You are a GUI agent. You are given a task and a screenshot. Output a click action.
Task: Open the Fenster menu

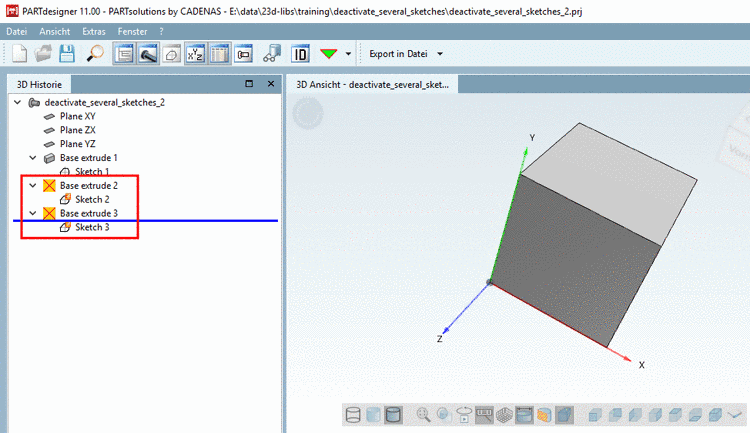click(x=132, y=32)
